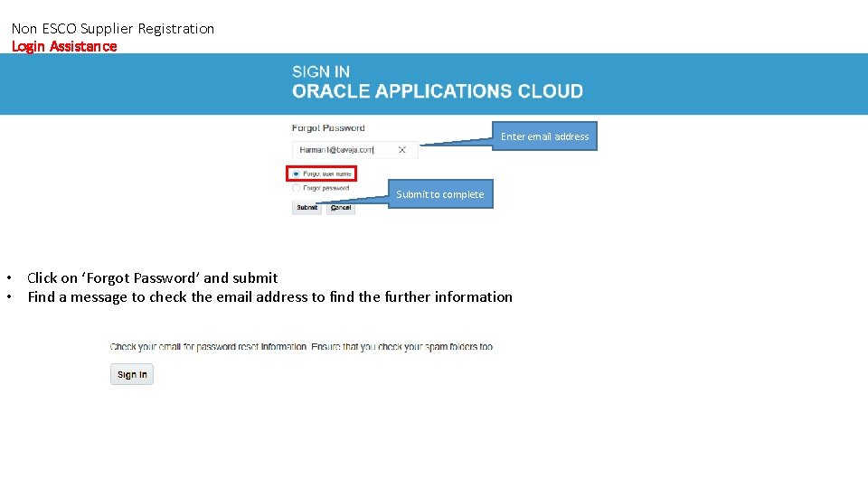868x488 pixels.
Task: Click the 'Check your email for password reset' message
Action: pyautogui.click(x=301, y=347)
